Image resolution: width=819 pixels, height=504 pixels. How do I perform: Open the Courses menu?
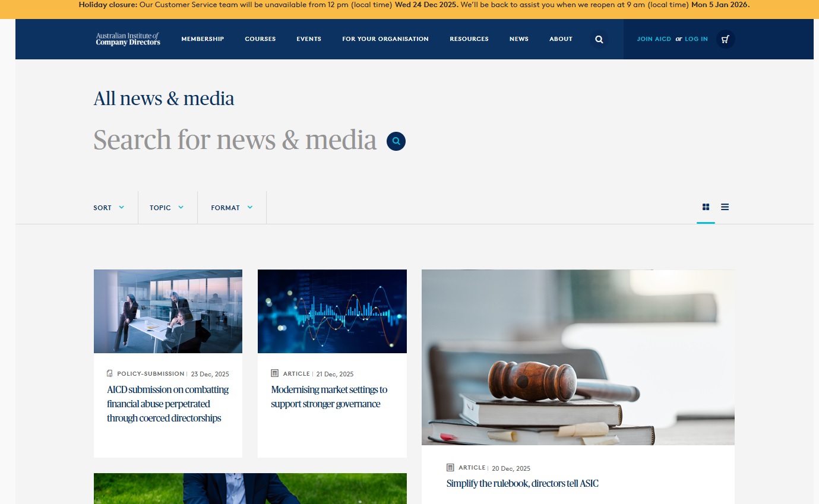point(260,39)
